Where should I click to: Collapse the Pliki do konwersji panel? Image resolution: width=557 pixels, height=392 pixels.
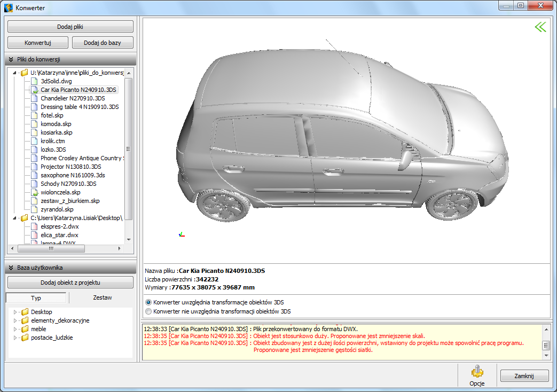[11, 59]
